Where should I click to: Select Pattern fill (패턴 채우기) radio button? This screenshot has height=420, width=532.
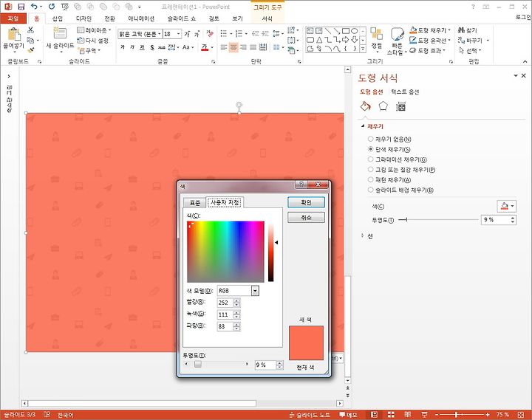pyautogui.click(x=370, y=179)
